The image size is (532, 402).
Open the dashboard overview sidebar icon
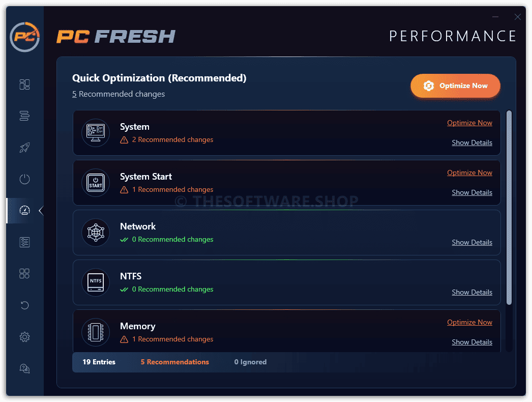pos(24,84)
